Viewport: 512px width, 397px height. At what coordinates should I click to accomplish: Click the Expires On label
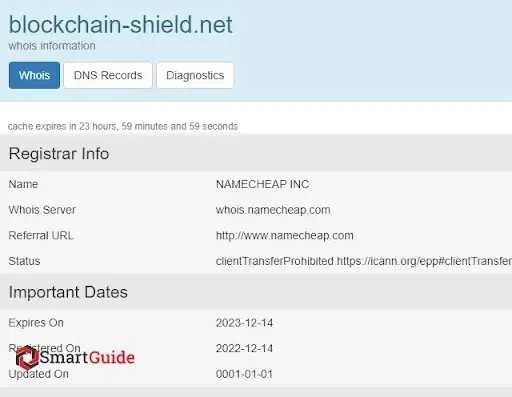[36, 323]
